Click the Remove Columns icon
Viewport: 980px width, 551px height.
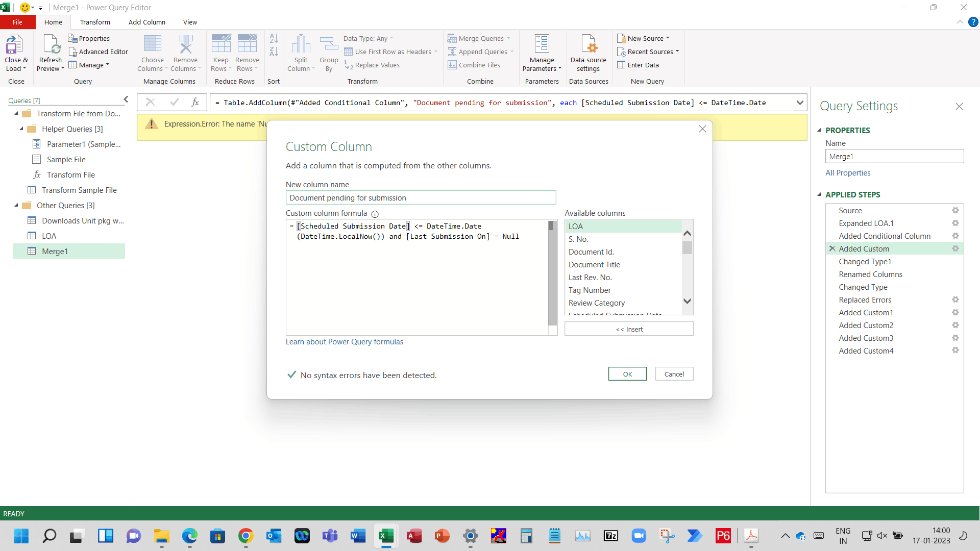(186, 44)
